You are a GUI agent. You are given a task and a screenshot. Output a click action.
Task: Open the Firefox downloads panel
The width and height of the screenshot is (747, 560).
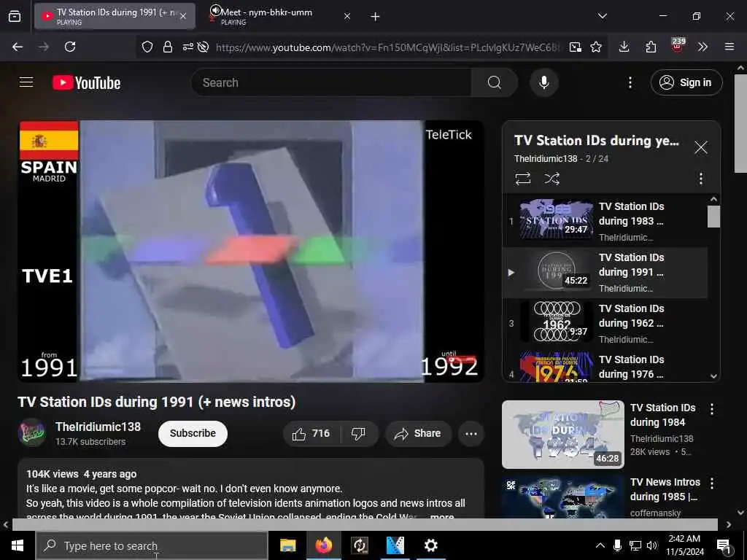point(624,47)
